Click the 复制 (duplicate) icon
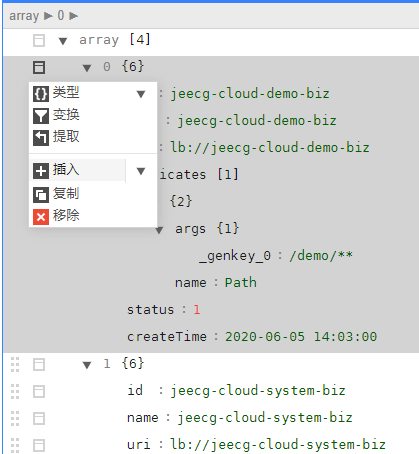 (x=41, y=195)
